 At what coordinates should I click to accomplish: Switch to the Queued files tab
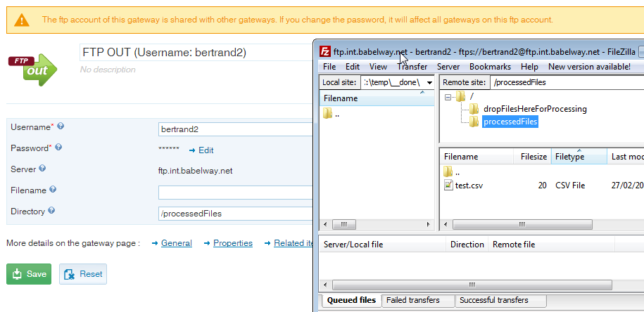pyautogui.click(x=351, y=300)
